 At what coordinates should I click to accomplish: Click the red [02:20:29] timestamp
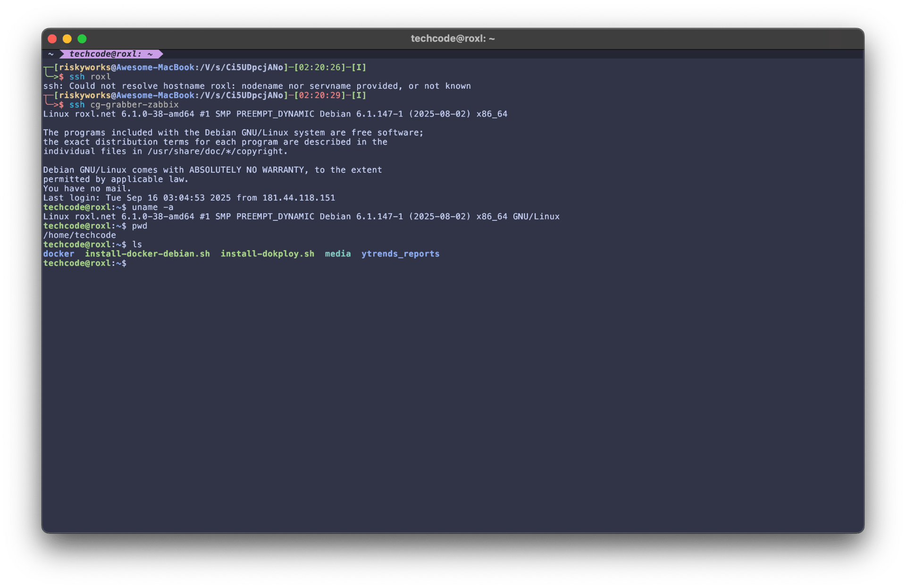click(x=319, y=95)
